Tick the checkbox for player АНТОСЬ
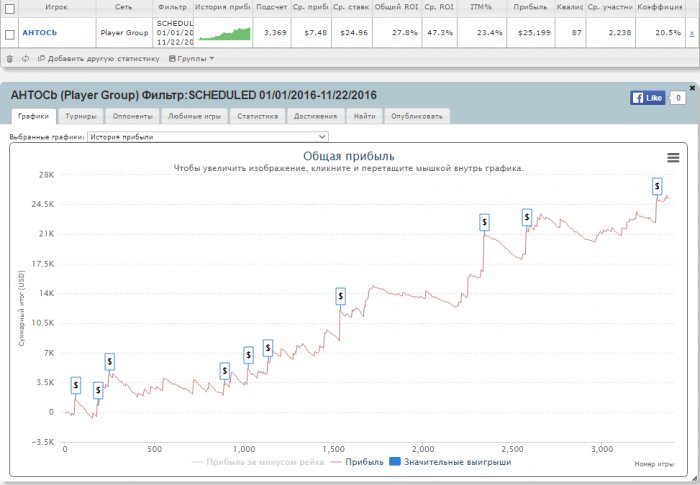Screen dimensions: 700x485 (9, 33)
